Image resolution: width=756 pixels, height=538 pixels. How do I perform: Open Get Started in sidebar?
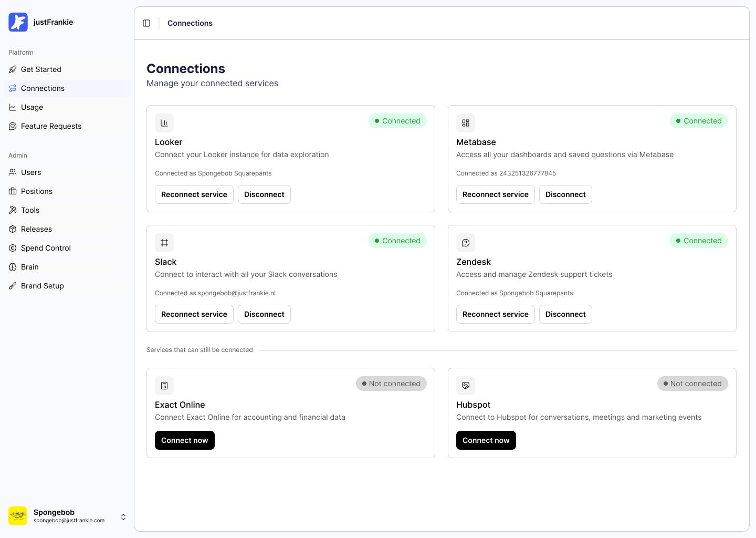(67, 69)
